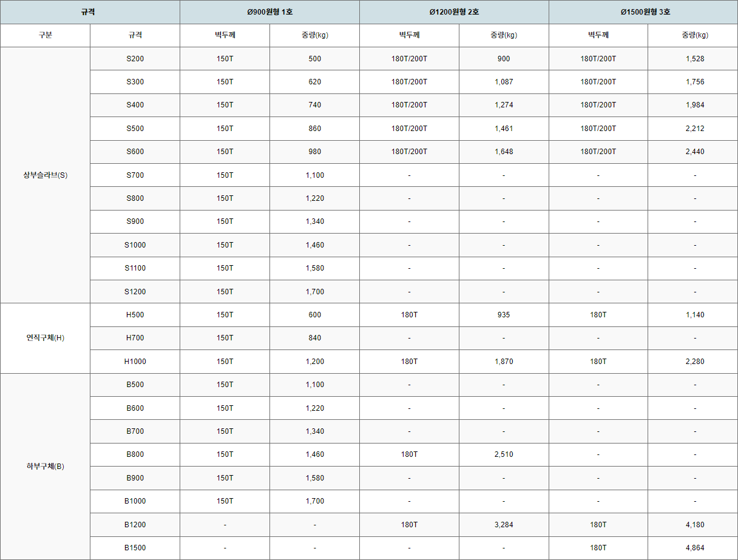This screenshot has height=560, width=738.
Task: Click the 구분 header cell
Action: [45, 35]
